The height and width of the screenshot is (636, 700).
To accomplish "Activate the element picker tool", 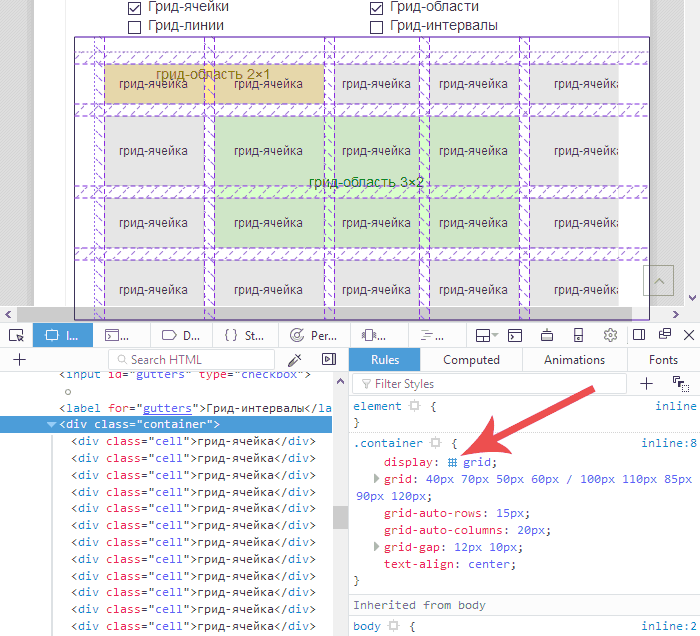I will (17, 335).
